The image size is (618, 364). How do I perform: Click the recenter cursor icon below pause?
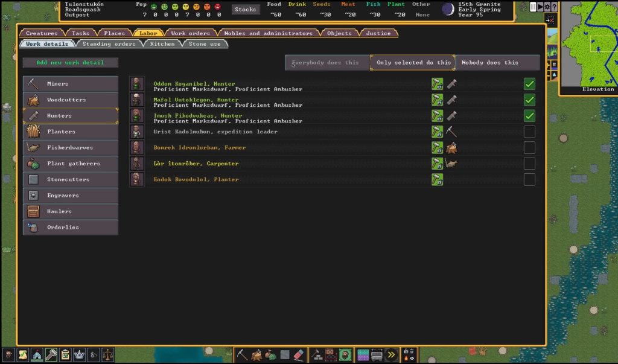[550, 20]
